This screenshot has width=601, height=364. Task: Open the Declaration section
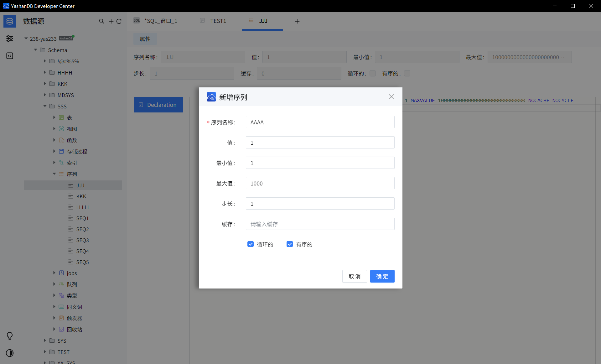point(158,105)
